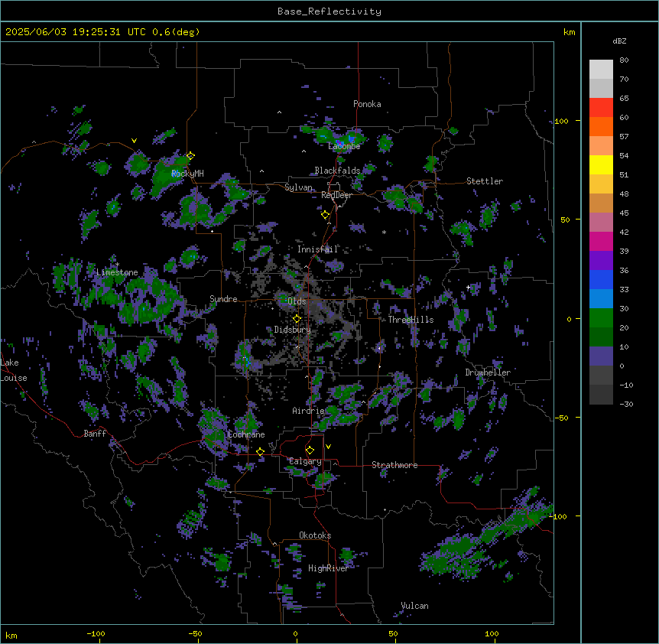The width and height of the screenshot is (659, 644).
Task: Click the Blackfalds label
Action: click(337, 171)
